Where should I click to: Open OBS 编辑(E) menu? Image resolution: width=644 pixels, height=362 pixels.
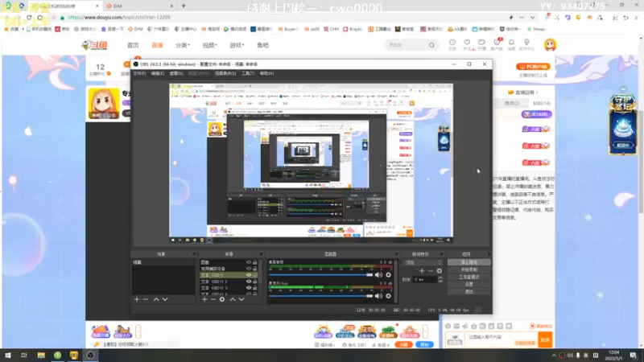click(157, 73)
